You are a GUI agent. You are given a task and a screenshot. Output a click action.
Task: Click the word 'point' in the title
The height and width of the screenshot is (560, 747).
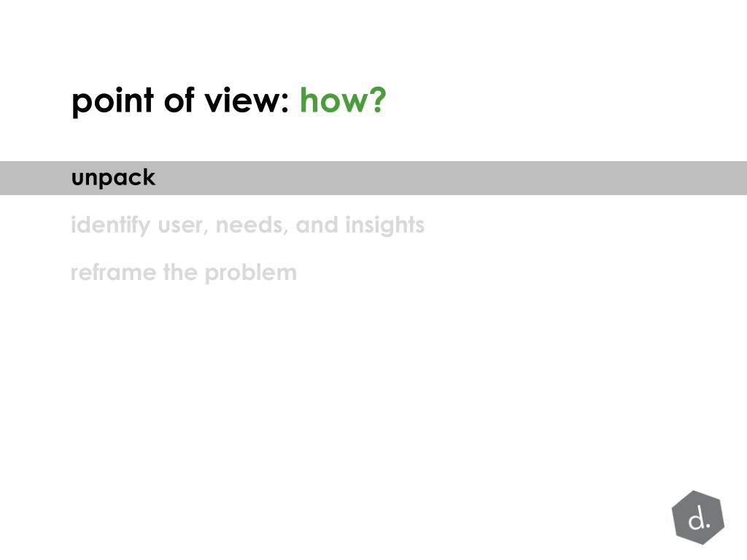pyautogui.click(x=112, y=101)
